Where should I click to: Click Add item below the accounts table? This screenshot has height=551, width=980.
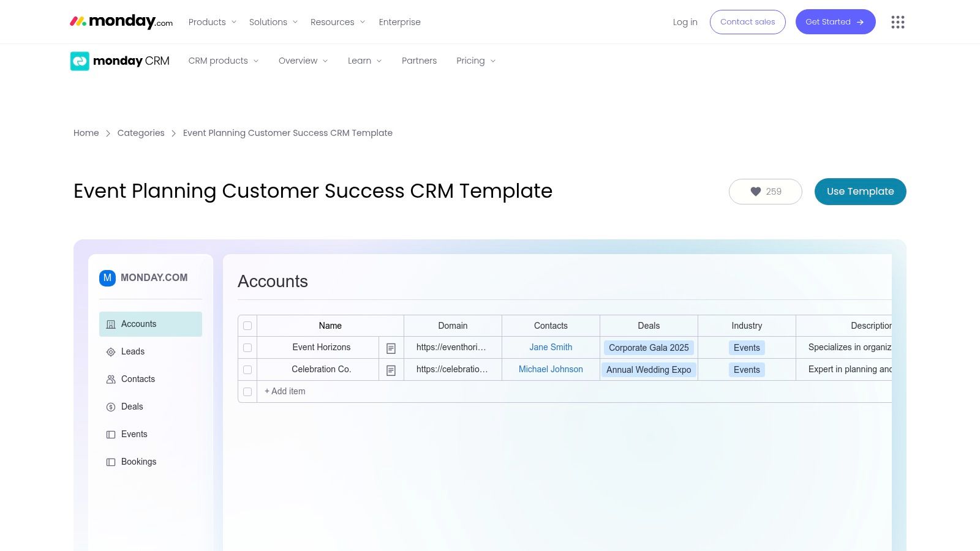(284, 391)
